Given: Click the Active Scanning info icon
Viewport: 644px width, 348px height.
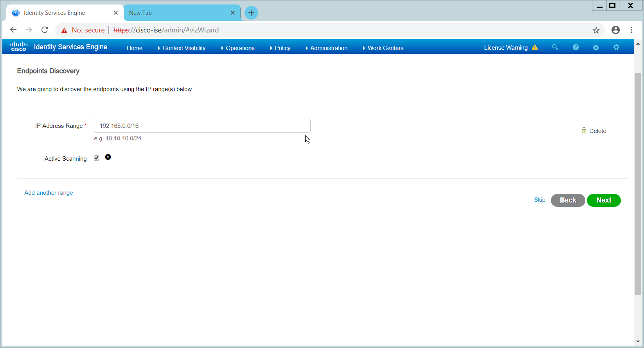Looking at the screenshot, I should click(108, 157).
